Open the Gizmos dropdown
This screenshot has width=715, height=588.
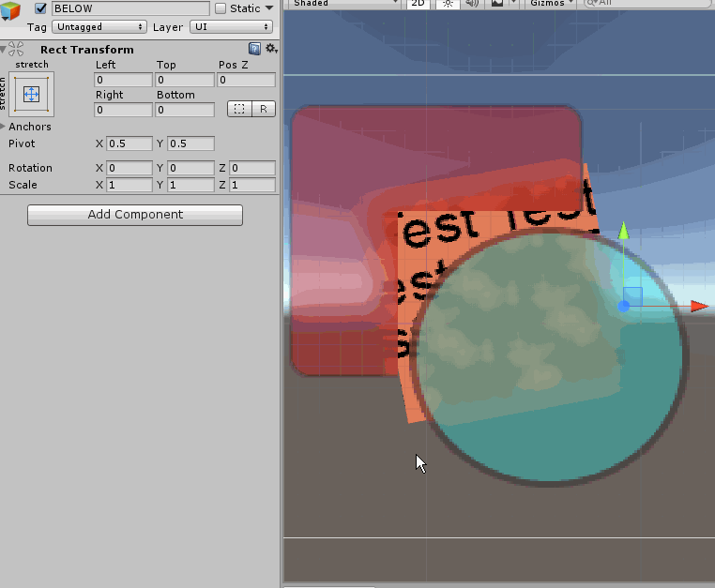click(x=551, y=3)
